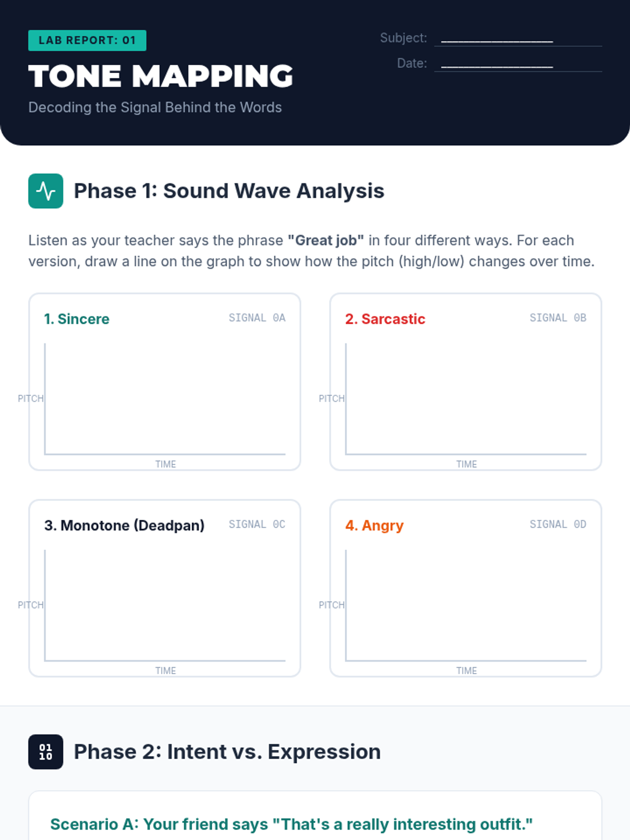The height and width of the screenshot is (840, 630).
Task: Click the SIGNAL 0C label
Action: 257,524
